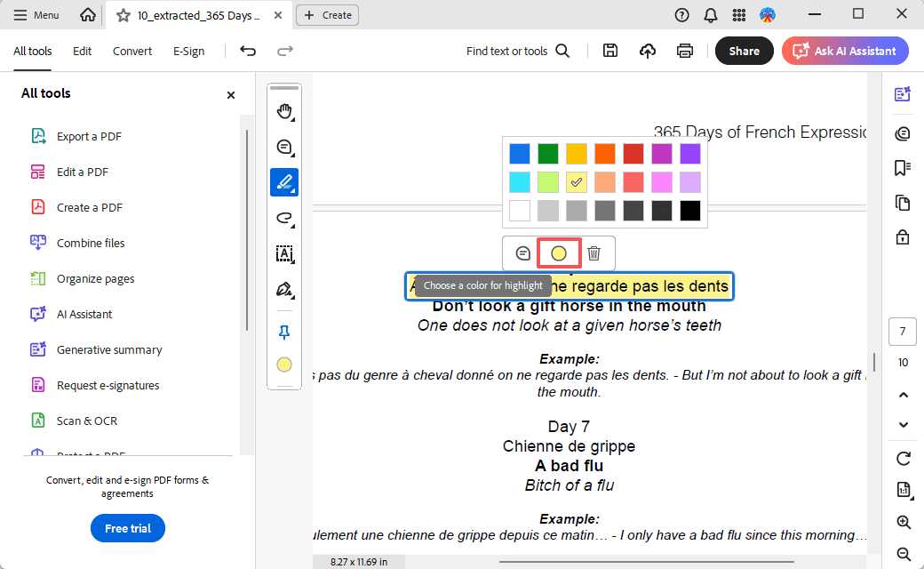Toggle the pin on the quick toolbar
This screenshot has width=924, height=569.
point(284,333)
